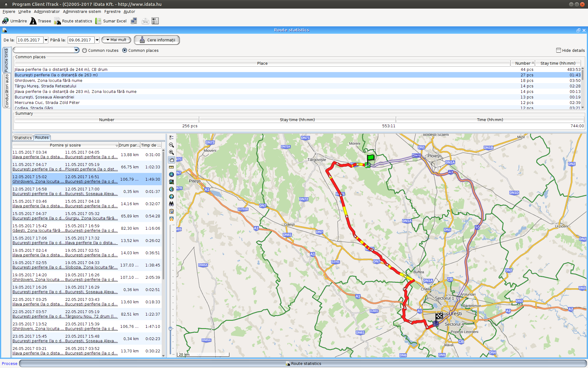Image resolution: width=588 pixels, height=368 pixels.
Task: Select Common places radio button
Action: [125, 50]
